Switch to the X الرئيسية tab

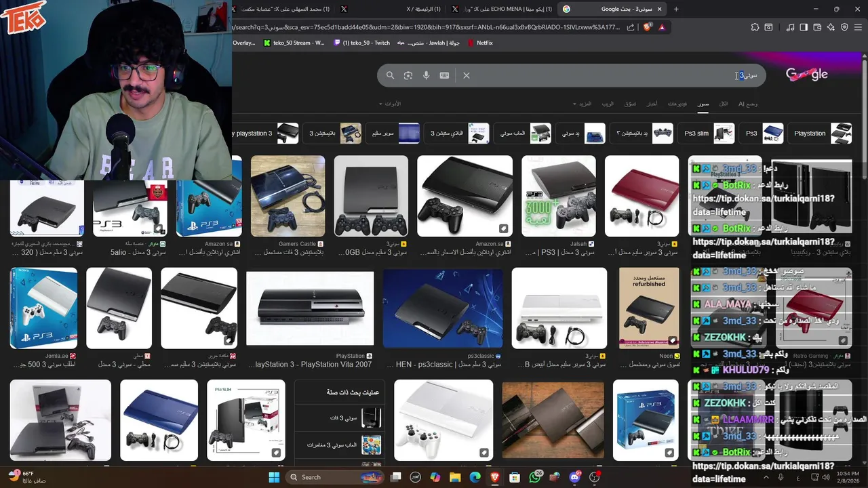390,9
